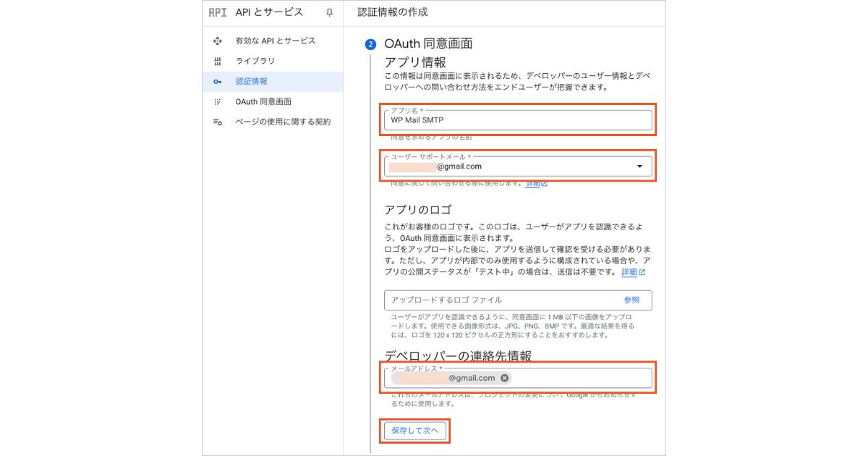Click the 有効な API とサービス sidebar icon
The image size is (868, 456).
[217, 41]
